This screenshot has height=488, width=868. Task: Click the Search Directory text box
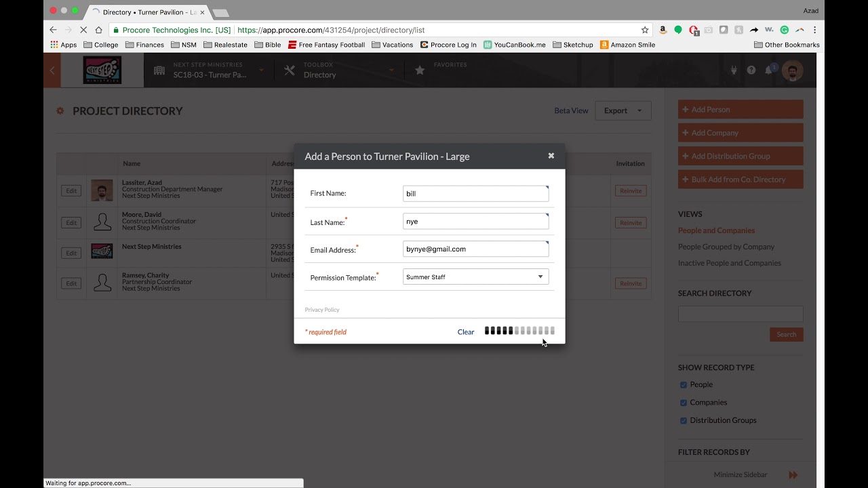click(741, 314)
